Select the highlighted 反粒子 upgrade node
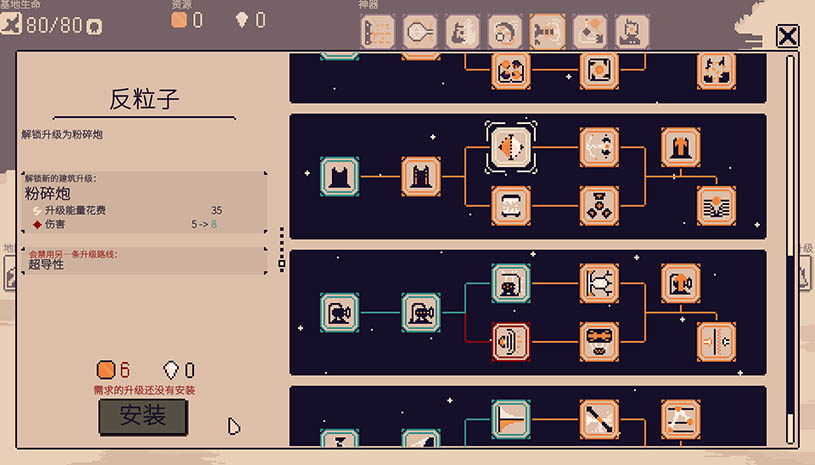The width and height of the screenshot is (815, 465). coord(511,147)
